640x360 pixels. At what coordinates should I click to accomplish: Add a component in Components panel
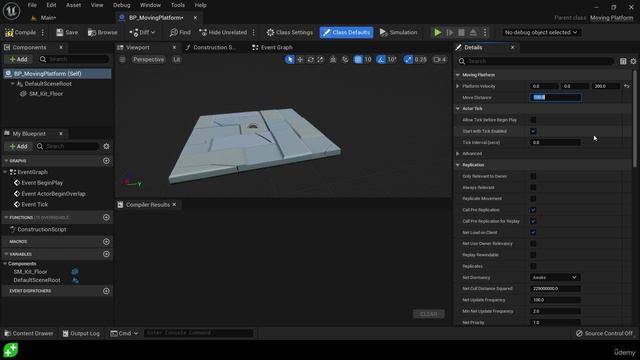(x=18, y=60)
